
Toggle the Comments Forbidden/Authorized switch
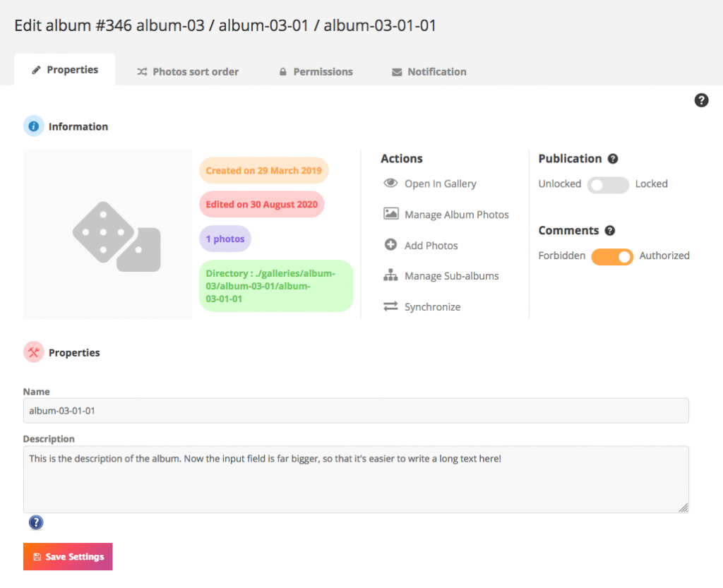coord(612,256)
